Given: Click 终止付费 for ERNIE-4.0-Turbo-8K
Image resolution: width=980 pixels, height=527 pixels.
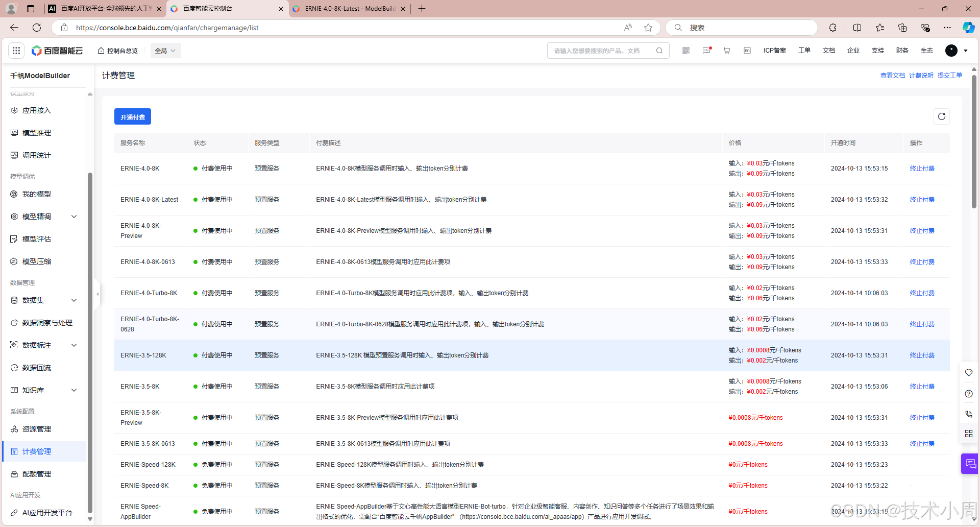Looking at the screenshot, I should (922, 293).
